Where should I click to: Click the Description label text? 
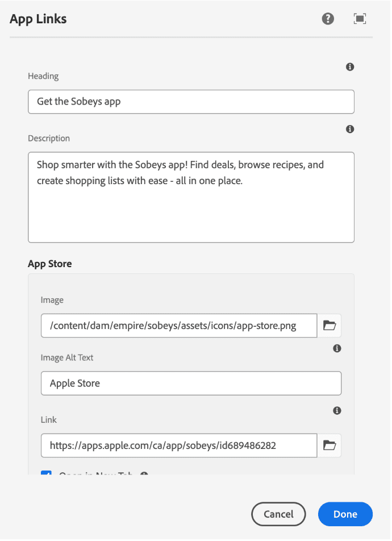click(49, 138)
